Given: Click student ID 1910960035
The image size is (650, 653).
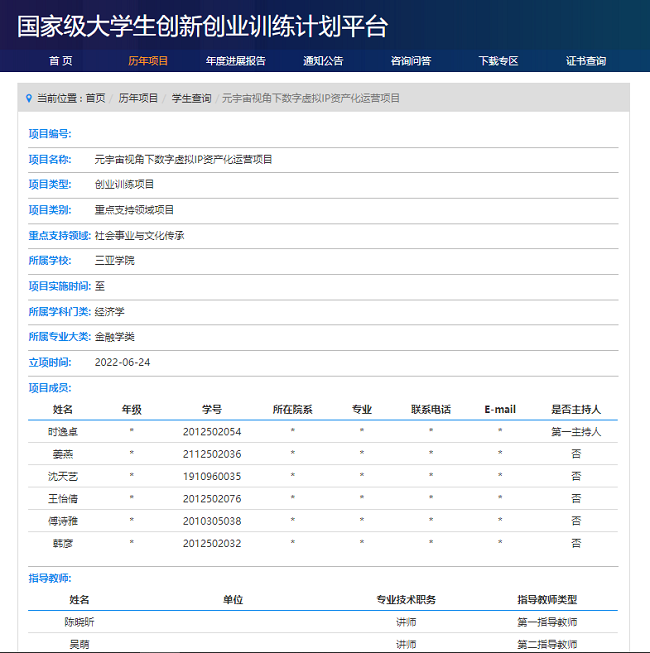Looking at the screenshot, I should pyautogui.click(x=212, y=476).
